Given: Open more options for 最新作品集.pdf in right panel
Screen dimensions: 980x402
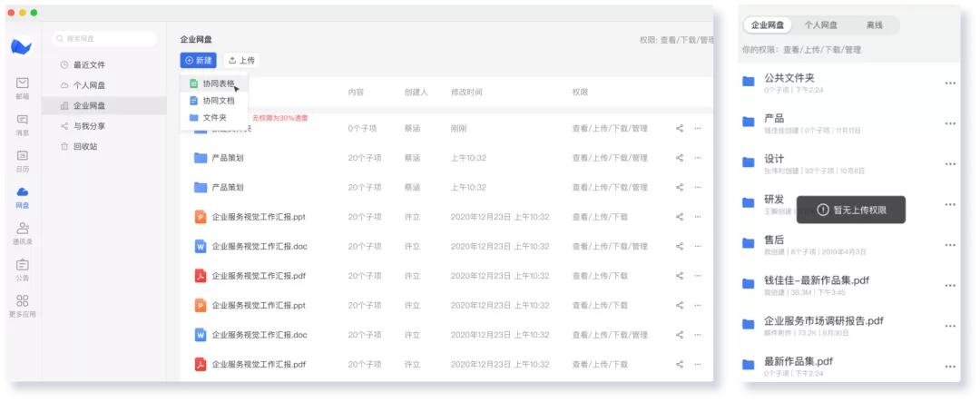Looking at the screenshot, I should click(950, 367).
